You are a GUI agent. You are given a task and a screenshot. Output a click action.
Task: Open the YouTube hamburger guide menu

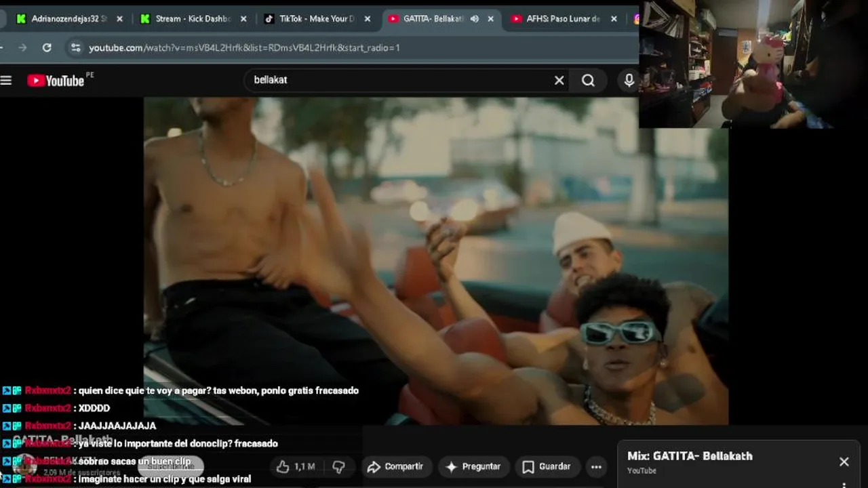coord(6,81)
